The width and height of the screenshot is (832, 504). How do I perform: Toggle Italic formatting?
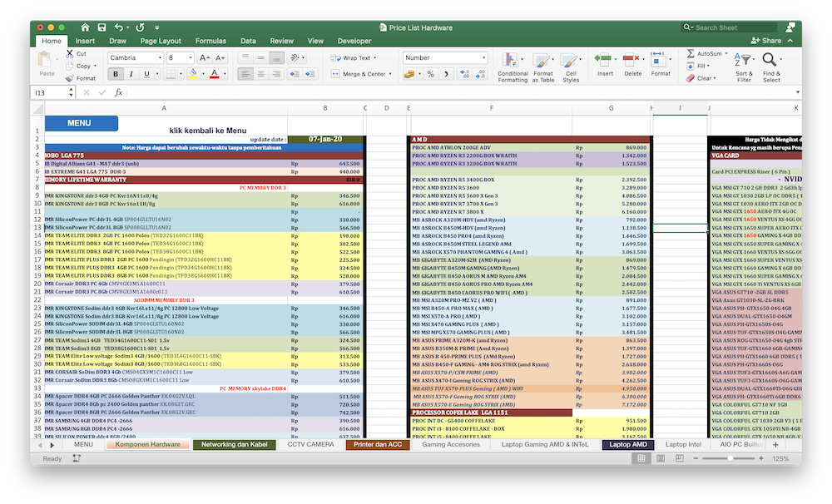131,74
